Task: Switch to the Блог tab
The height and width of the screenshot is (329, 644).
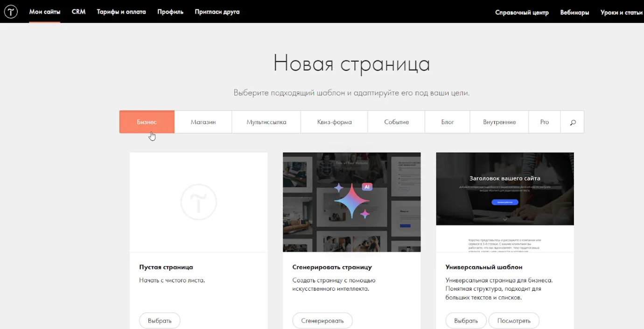Action: tap(447, 122)
